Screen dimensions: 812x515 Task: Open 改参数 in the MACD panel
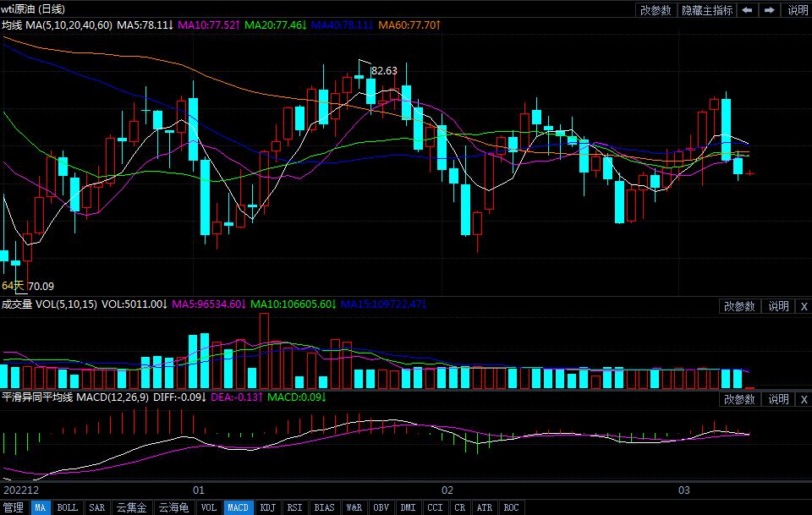click(739, 399)
